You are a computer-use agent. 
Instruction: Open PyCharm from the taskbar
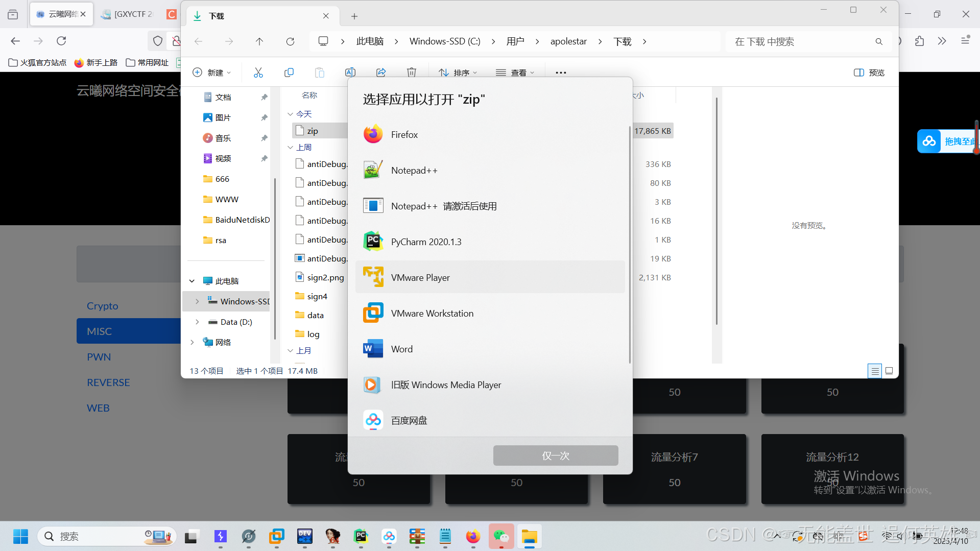pos(361,536)
